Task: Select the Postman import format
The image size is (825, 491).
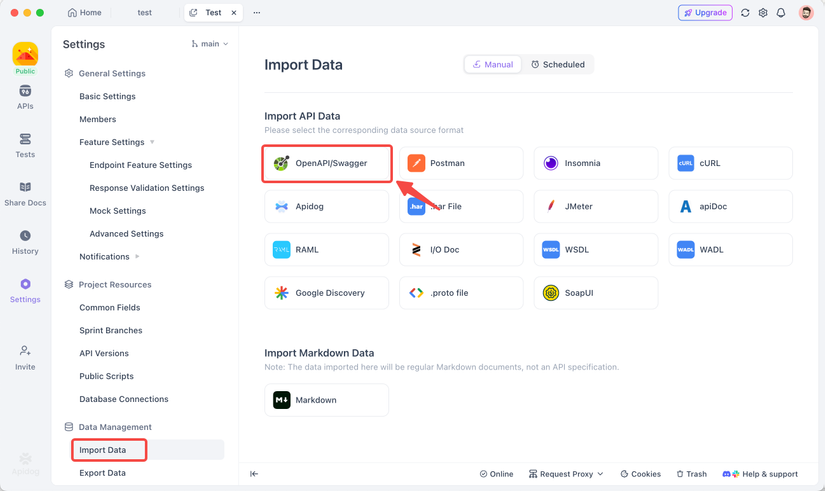Action: (461, 163)
